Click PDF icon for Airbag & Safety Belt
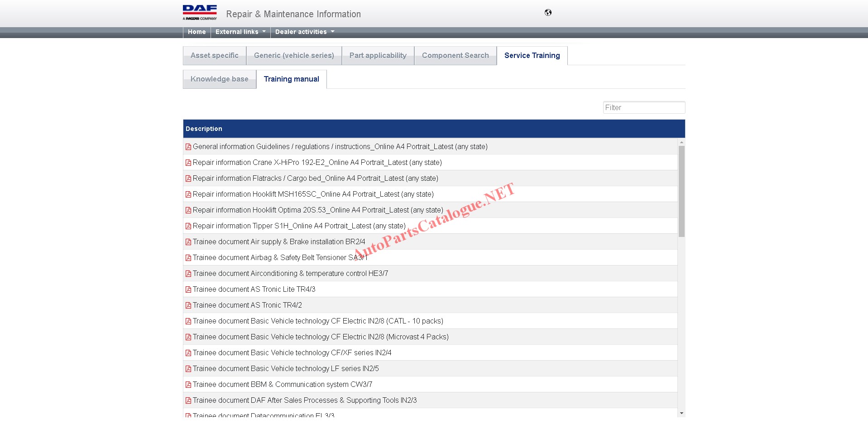Screen dimensions: 868x444 [188, 258]
